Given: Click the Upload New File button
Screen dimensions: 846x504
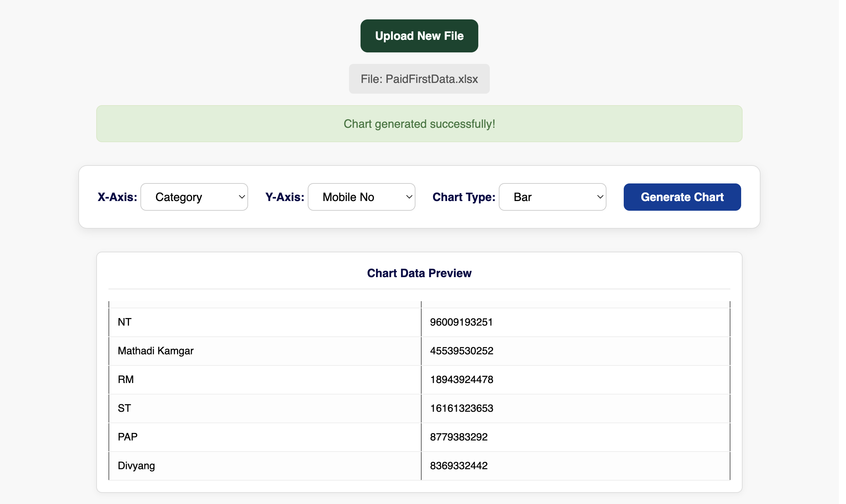Looking at the screenshot, I should click(419, 36).
